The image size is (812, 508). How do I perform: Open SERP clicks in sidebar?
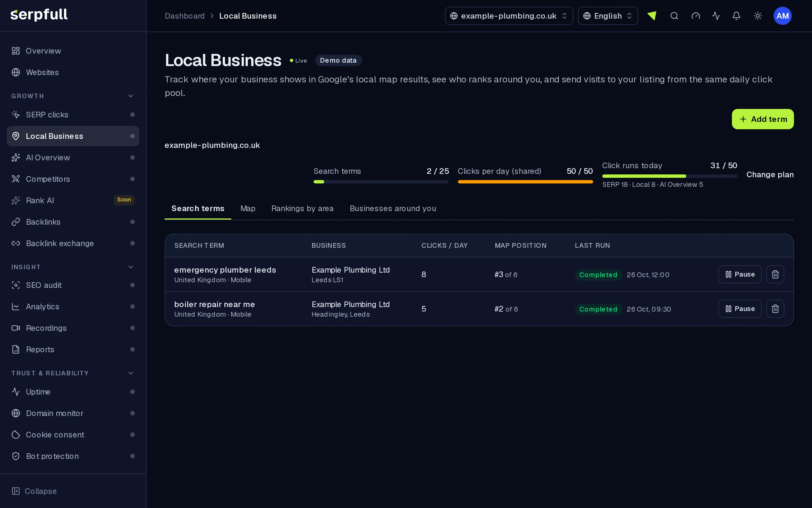(73, 115)
